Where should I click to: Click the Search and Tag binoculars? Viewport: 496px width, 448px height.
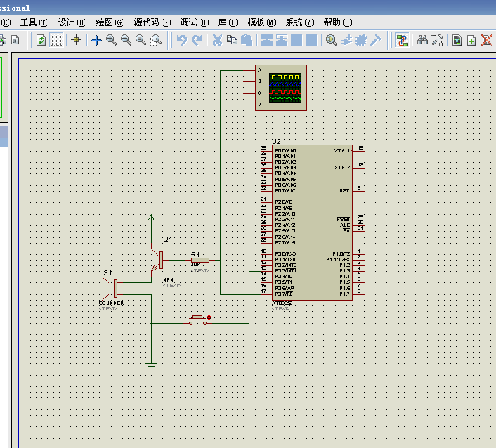pos(422,40)
